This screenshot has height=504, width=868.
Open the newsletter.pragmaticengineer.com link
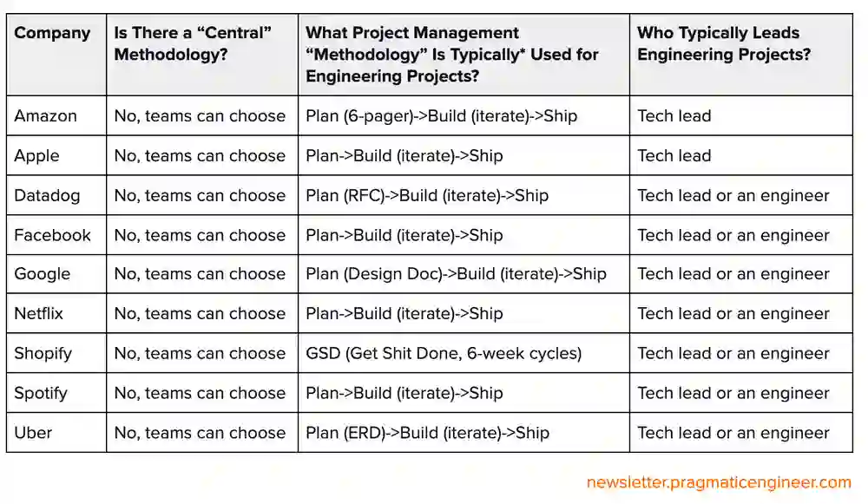(x=719, y=482)
